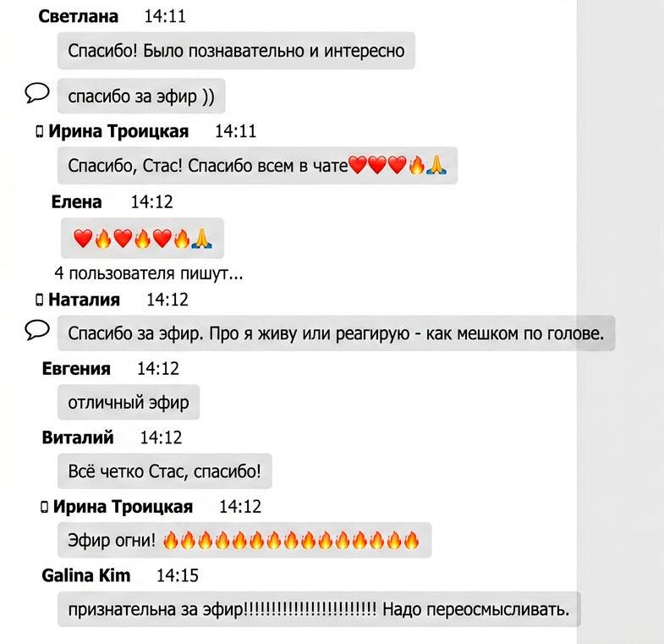Click phone icon next to Наталия's name
Viewport: 664px width, 644px height.
point(40,300)
